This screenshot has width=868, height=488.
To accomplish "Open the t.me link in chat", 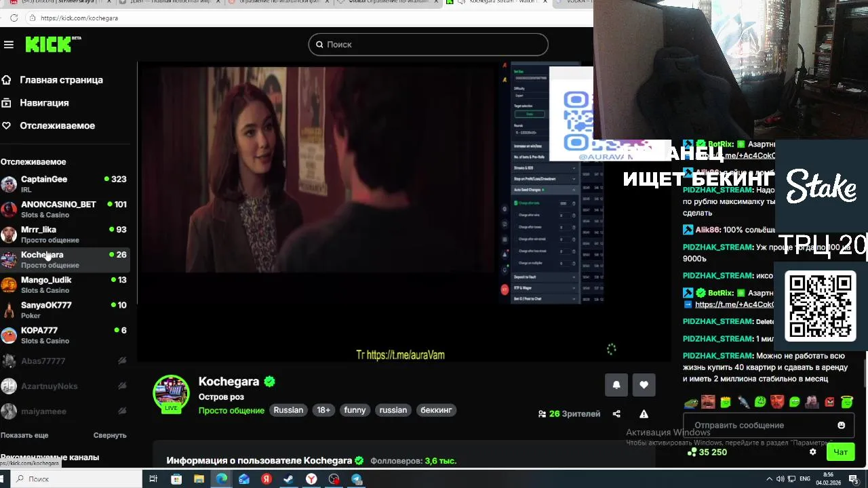I will pyautogui.click(x=734, y=305).
